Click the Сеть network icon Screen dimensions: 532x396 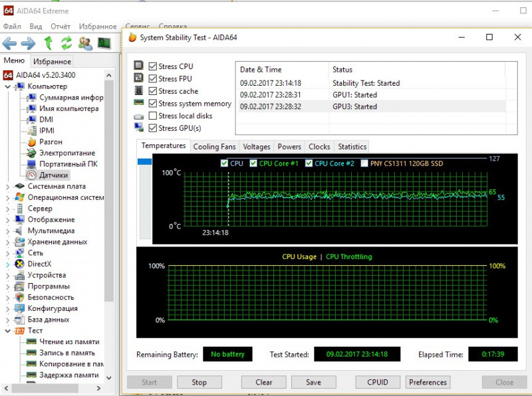pos(19,252)
